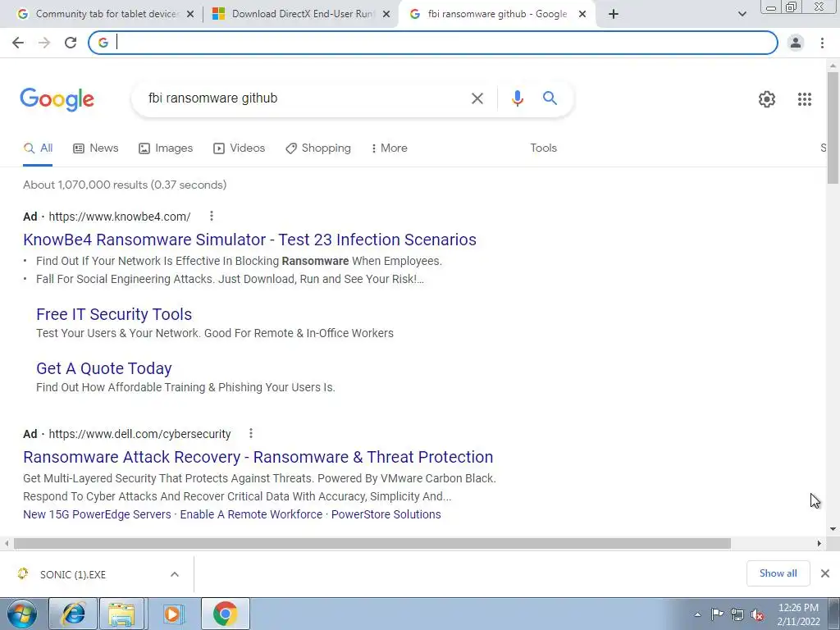Open Windows Media Player from taskbar
The width and height of the screenshot is (840, 630).
172,614
